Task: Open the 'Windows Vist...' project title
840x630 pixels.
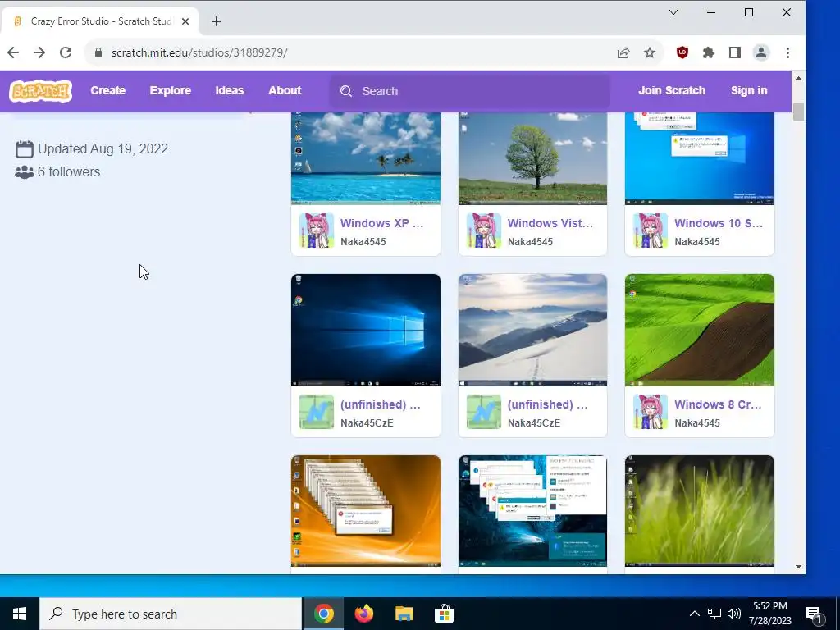Action: coord(550,223)
